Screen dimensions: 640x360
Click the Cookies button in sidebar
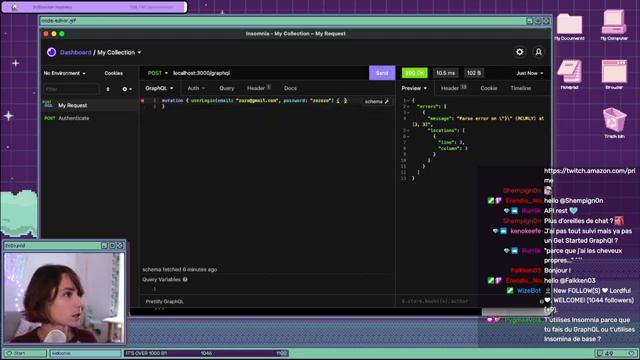pyautogui.click(x=113, y=73)
